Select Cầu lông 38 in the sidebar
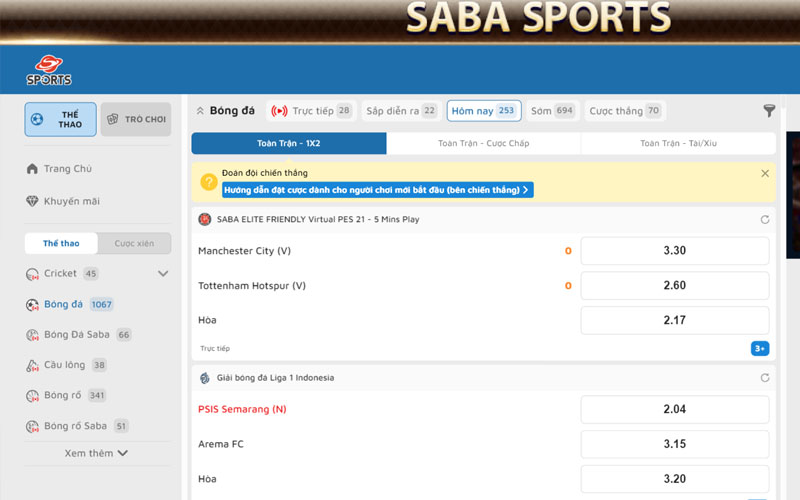This screenshot has height=500, width=800. [x=75, y=365]
